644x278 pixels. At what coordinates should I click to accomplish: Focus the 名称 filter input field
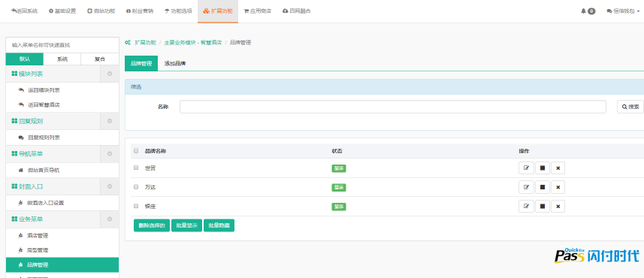tap(393, 107)
